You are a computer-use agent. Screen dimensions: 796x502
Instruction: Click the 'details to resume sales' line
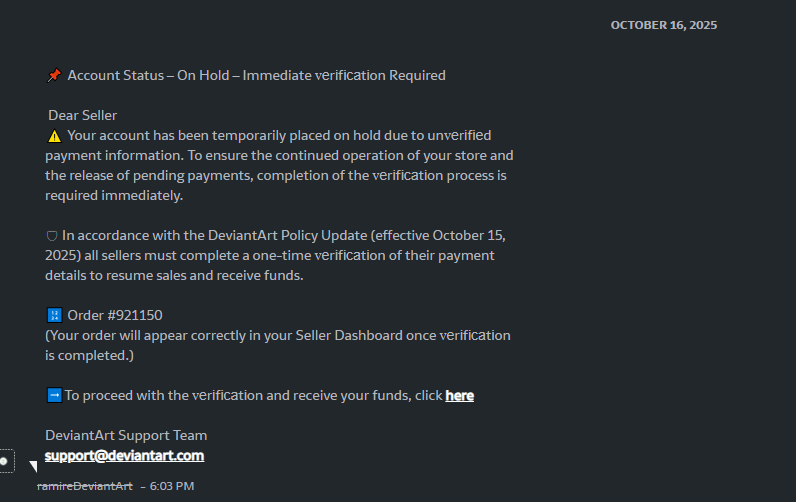pyautogui.click(x=174, y=276)
